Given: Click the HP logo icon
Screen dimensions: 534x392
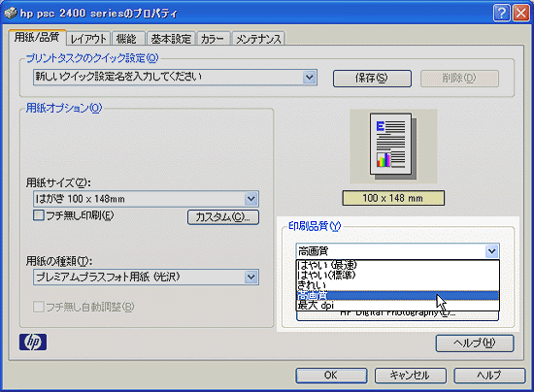Looking at the screenshot, I should (x=33, y=342).
